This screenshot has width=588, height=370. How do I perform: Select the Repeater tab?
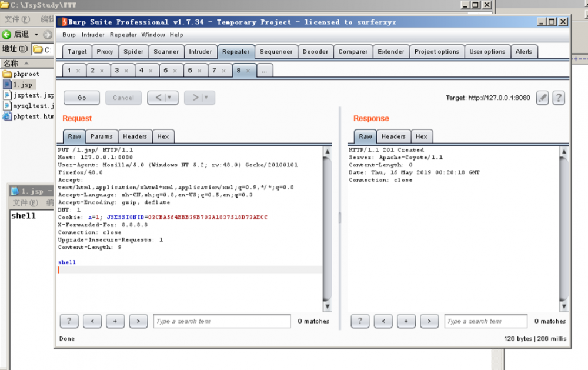(236, 52)
